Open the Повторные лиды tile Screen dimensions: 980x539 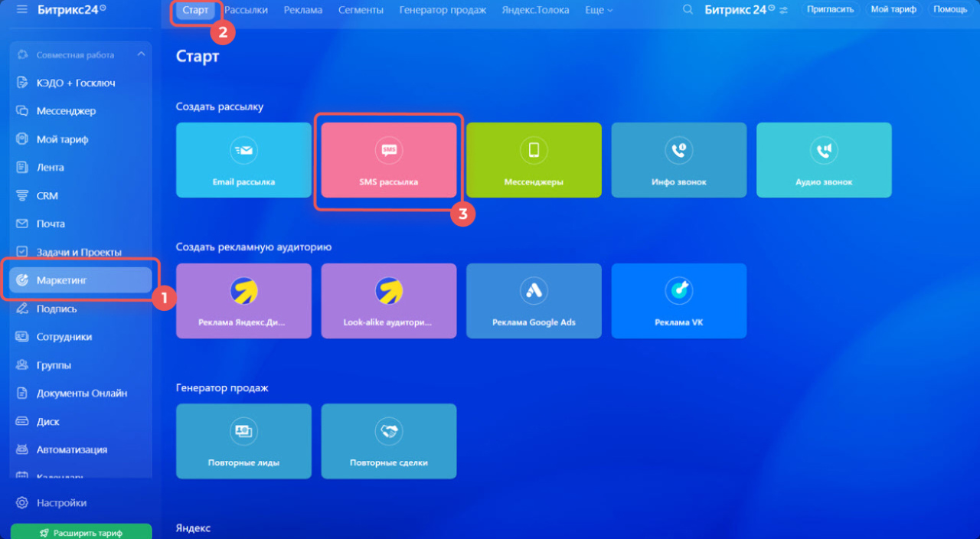(243, 441)
